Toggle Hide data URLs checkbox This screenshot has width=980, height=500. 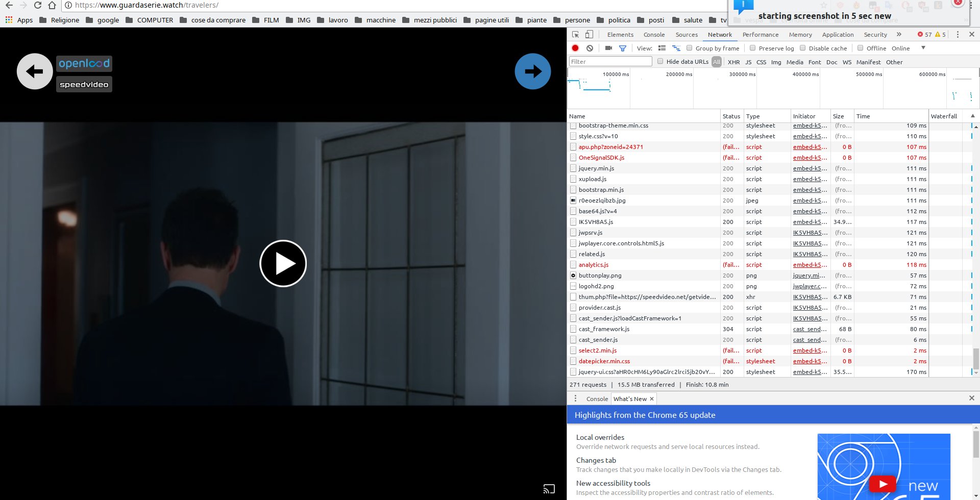point(660,61)
